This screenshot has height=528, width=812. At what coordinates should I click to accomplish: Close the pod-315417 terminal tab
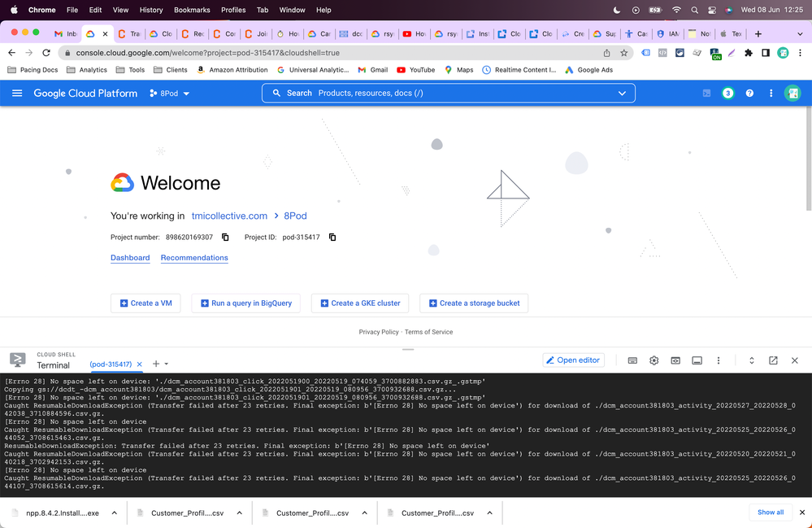139,364
